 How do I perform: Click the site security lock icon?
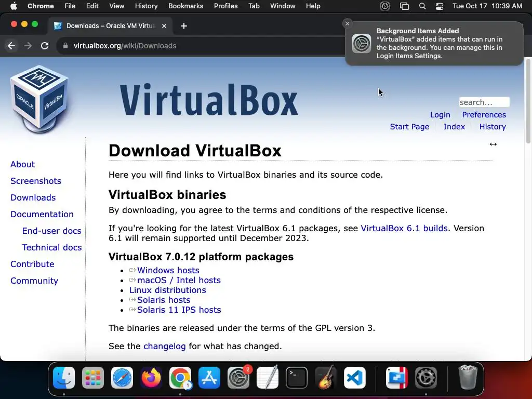point(65,46)
